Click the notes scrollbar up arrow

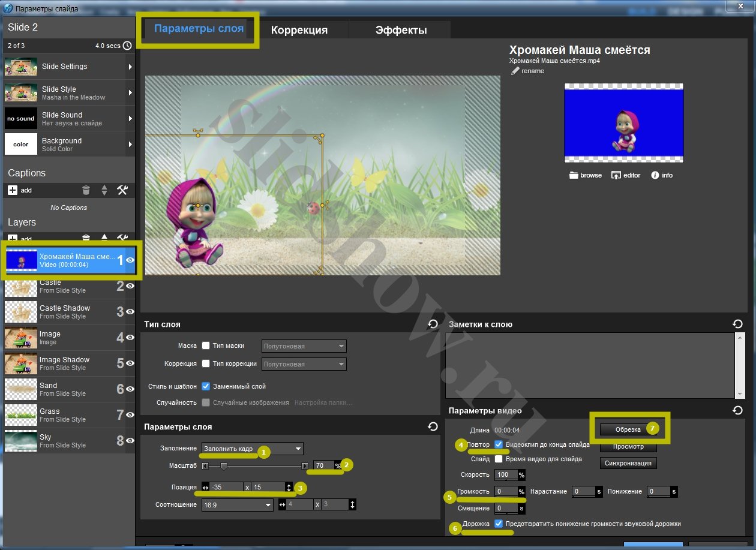[x=740, y=337]
